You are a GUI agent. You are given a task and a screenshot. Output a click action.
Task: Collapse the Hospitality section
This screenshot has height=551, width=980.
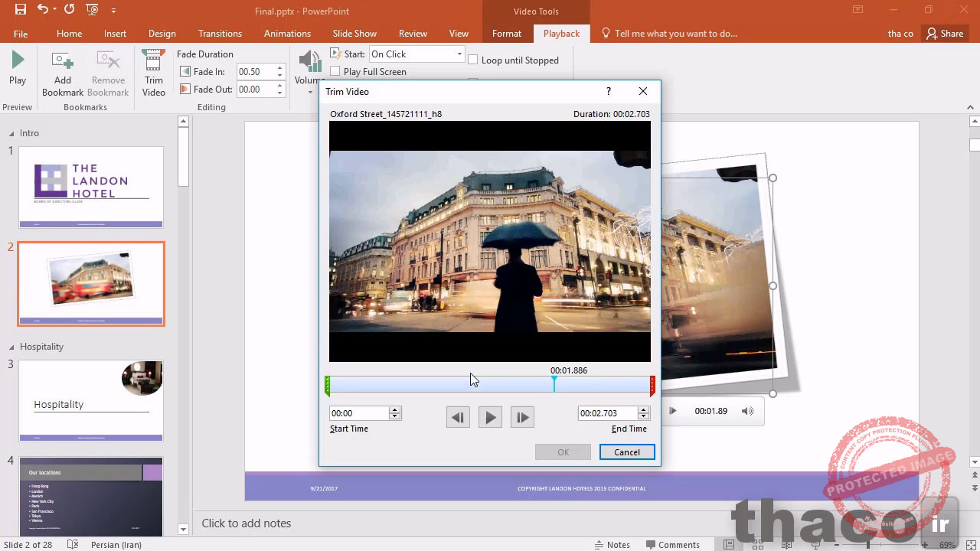11,347
